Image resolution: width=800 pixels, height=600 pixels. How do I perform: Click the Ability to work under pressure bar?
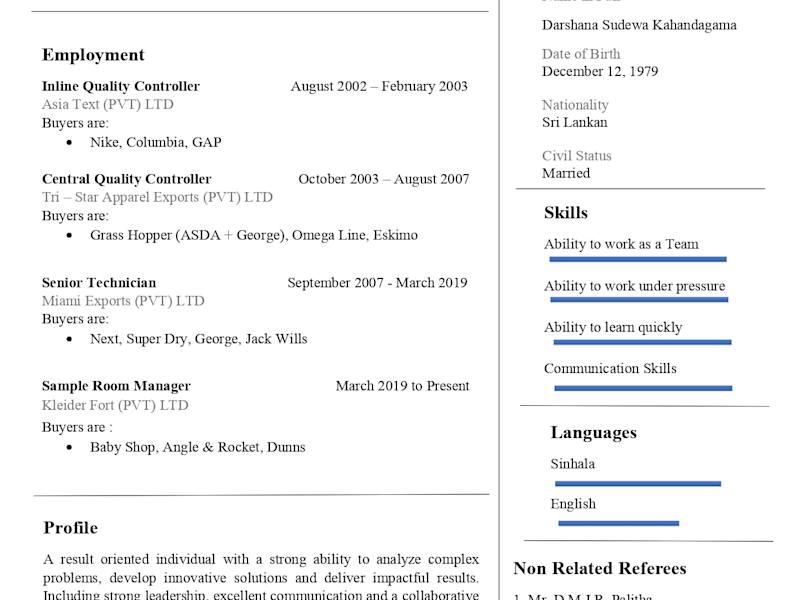pos(639,300)
